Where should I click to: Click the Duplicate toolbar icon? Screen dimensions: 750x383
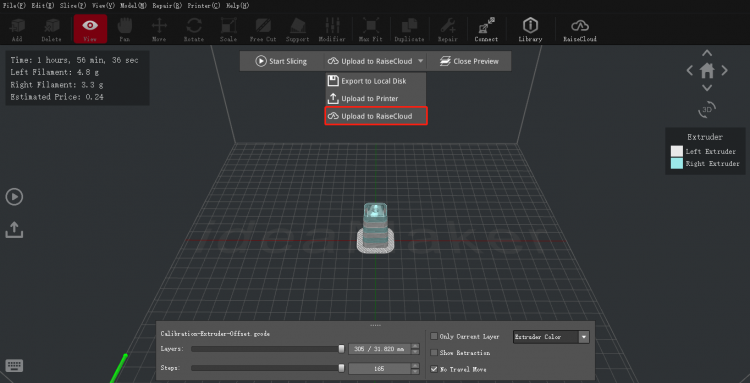pos(409,30)
